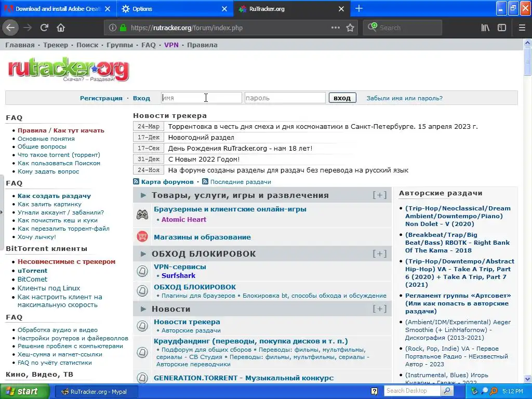Open Последние раздачи link
532x399 pixels.
point(241,181)
